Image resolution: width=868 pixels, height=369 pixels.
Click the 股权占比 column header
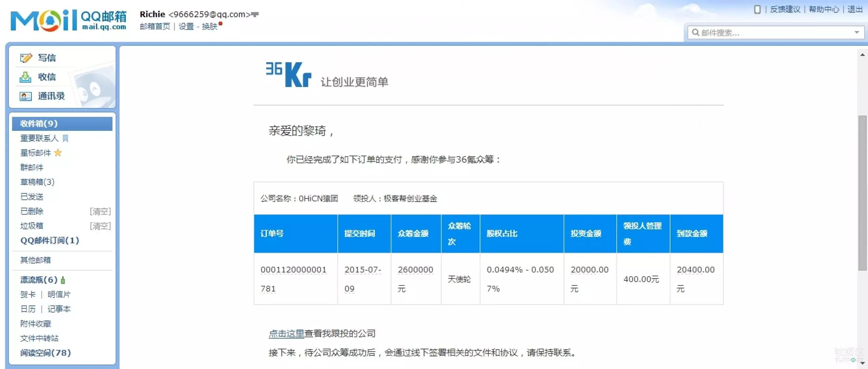click(522, 234)
